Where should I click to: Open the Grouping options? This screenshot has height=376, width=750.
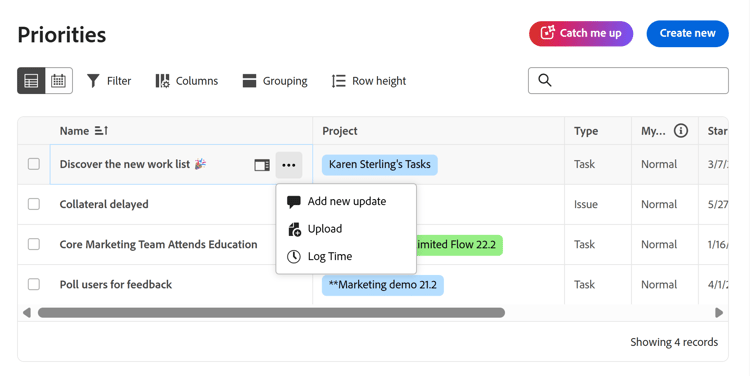275,81
